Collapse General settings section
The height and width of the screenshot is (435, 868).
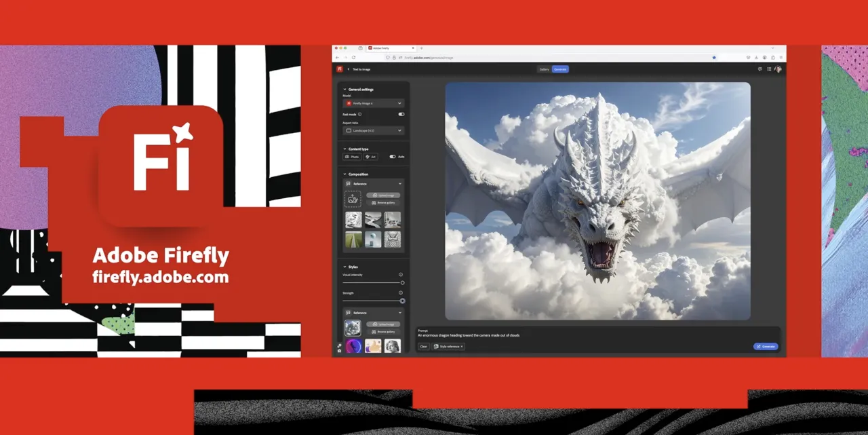344,90
